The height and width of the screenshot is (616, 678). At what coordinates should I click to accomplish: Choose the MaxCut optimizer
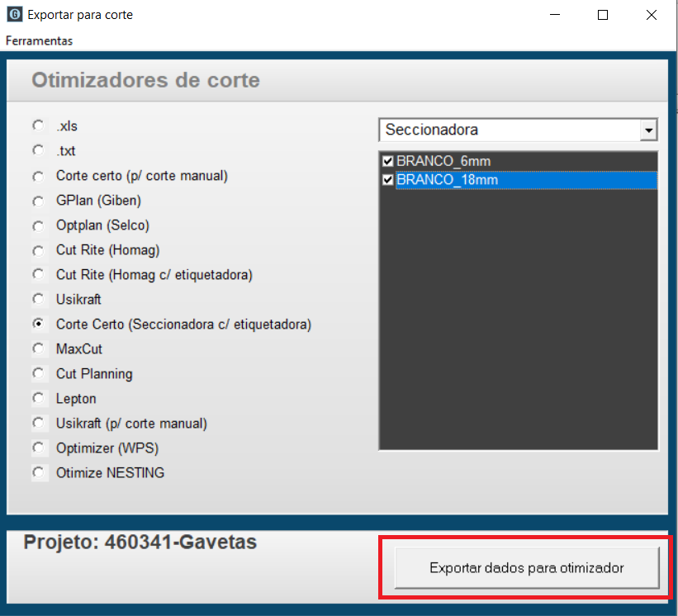pos(39,348)
